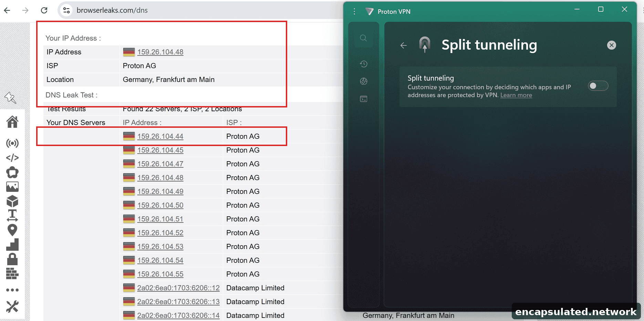Go forward in the browser

tap(25, 10)
